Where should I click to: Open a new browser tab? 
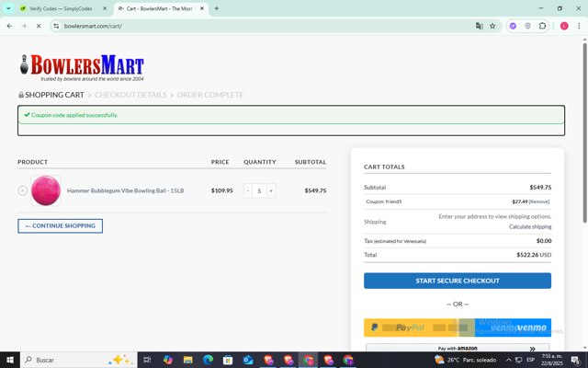coord(217,8)
